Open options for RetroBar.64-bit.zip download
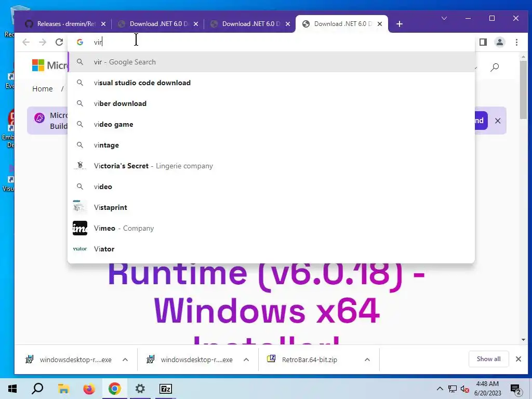 [x=367, y=360]
